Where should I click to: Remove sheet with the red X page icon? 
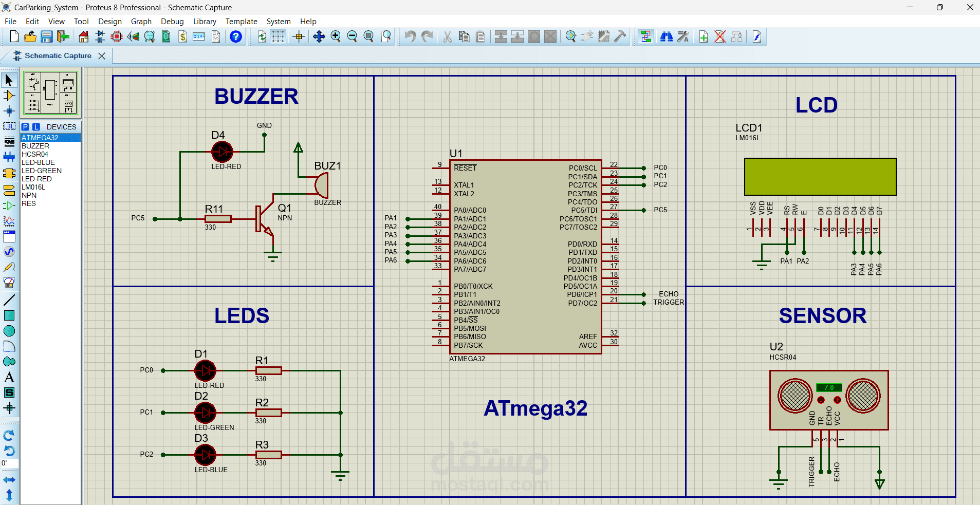pyautogui.click(x=720, y=36)
